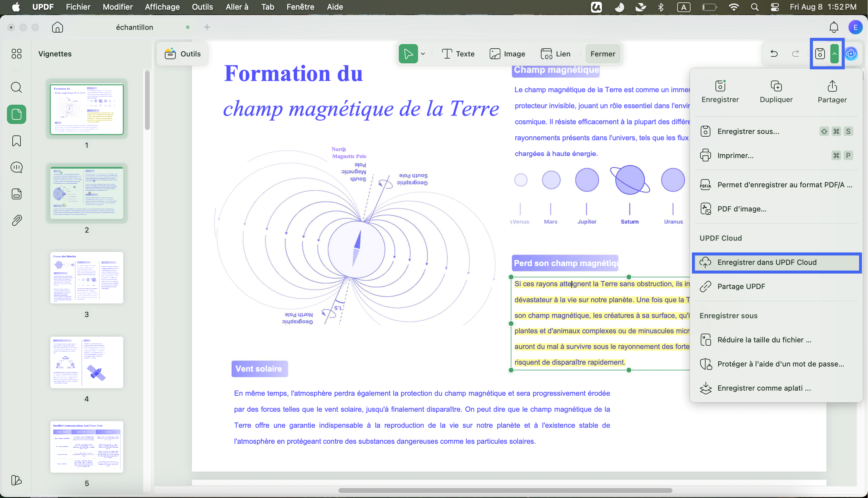This screenshot has height=498, width=868.
Task: Open the comments panel icon
Action: point(16,167)
